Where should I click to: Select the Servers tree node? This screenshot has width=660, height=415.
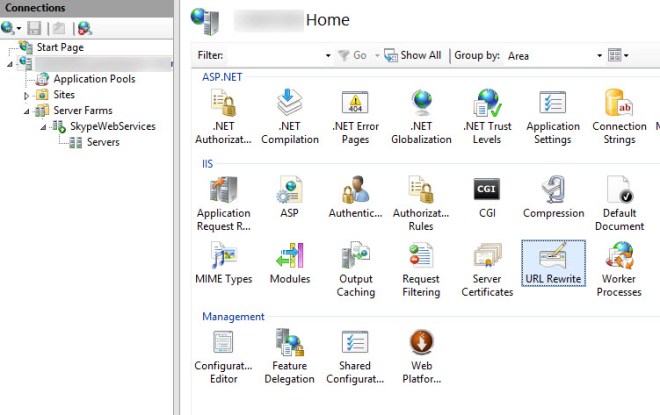click(102, 142)
